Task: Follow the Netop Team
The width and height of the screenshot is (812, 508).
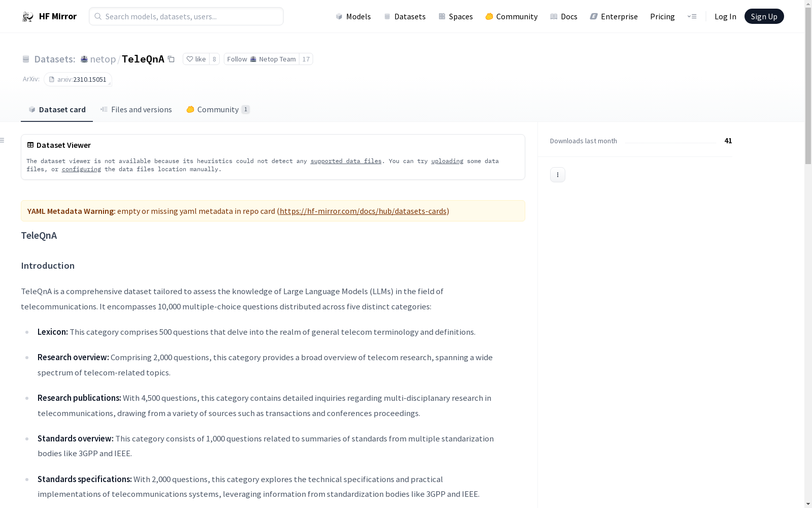Action: [261, 59]
